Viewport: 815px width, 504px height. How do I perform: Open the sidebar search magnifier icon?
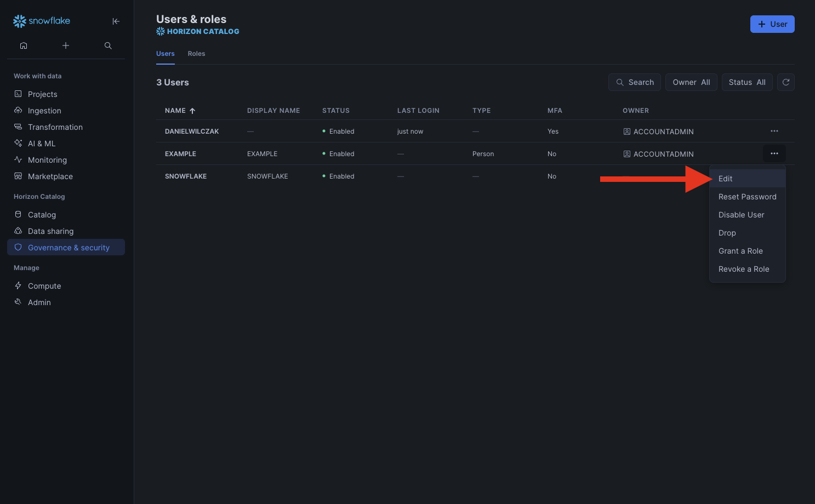108,45
